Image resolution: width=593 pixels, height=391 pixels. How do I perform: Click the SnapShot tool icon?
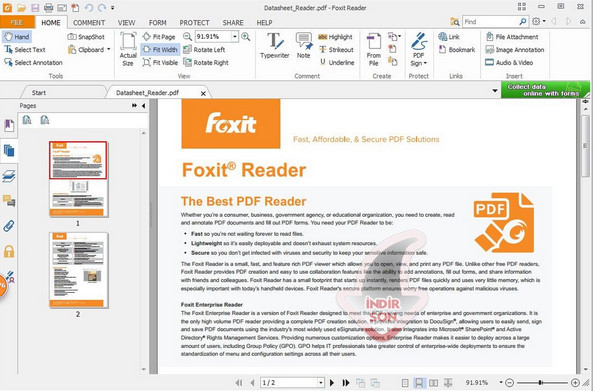tap(72, 37)
